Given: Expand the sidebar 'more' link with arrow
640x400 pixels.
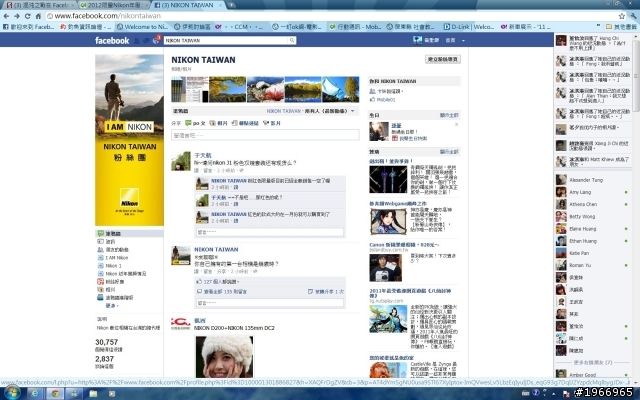Looking at the screenshot, I should 112,306.
